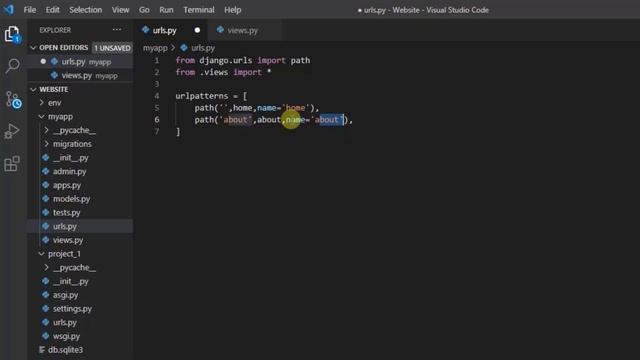This screenshot has height=360, width=640.
Task: Click 'home' string on line 5
Action: point(295,108)
